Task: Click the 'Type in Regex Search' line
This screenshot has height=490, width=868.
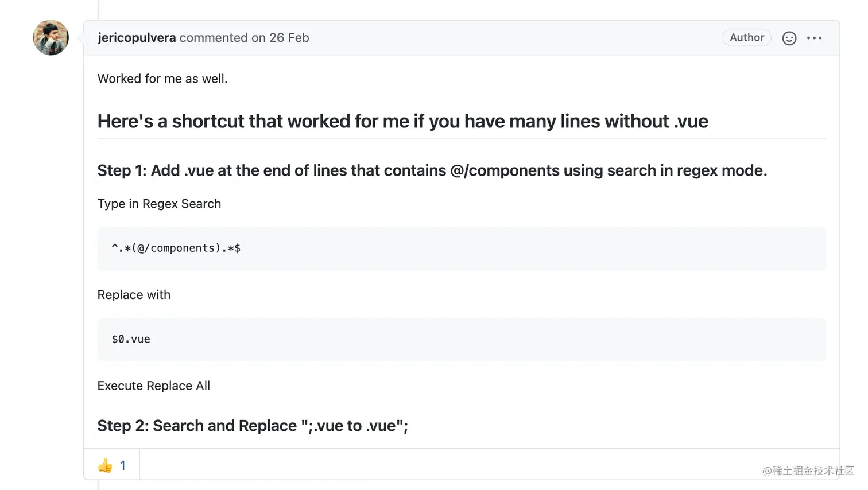Action: (x=159, y=204)
